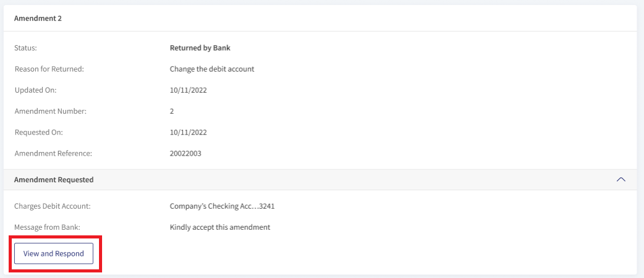Viewport: 644px width, 278px height.
Task: Click the Amendment 2 card title
Action: (x=38, y=18)
